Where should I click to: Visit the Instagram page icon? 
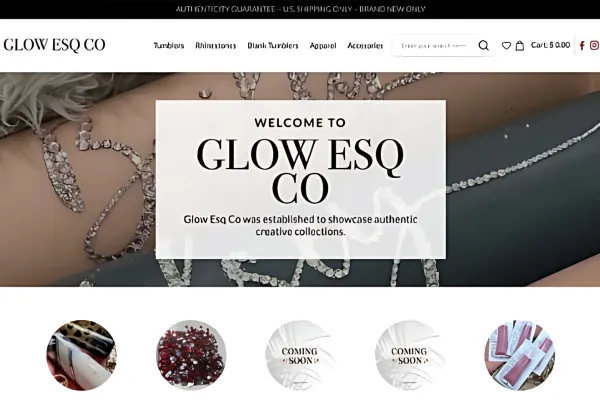[x=595, y=45]
